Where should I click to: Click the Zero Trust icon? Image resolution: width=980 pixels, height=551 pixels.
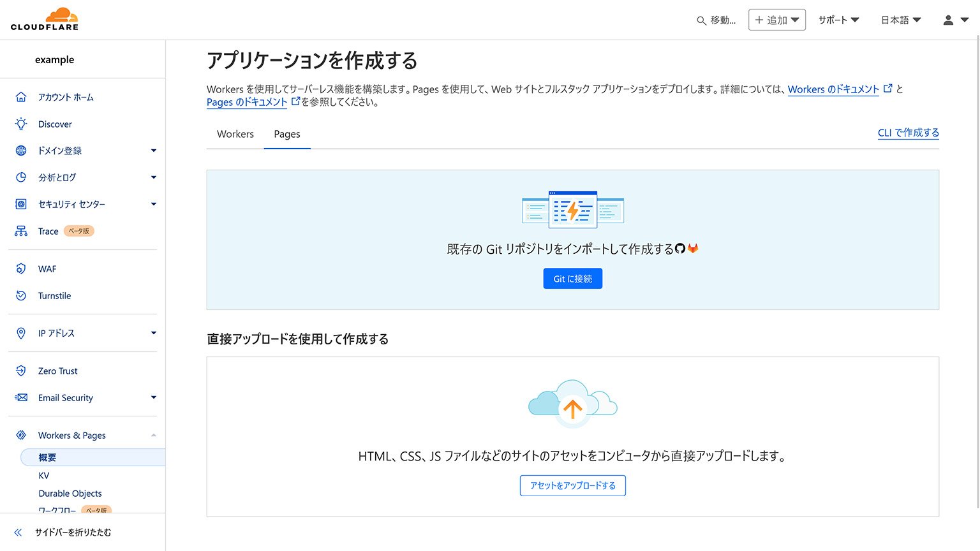pos(21,371)
